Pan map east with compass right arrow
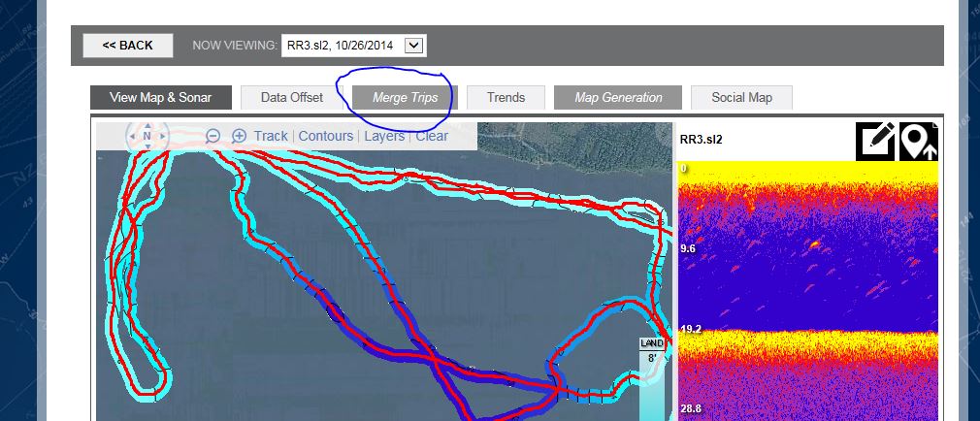 [x=162, y=136]
